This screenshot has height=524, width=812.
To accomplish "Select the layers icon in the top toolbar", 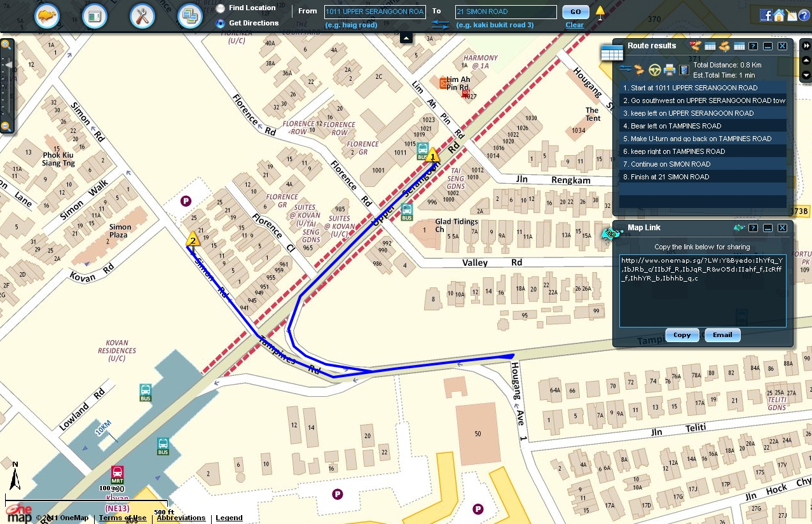I will click(x=189, y=15).
